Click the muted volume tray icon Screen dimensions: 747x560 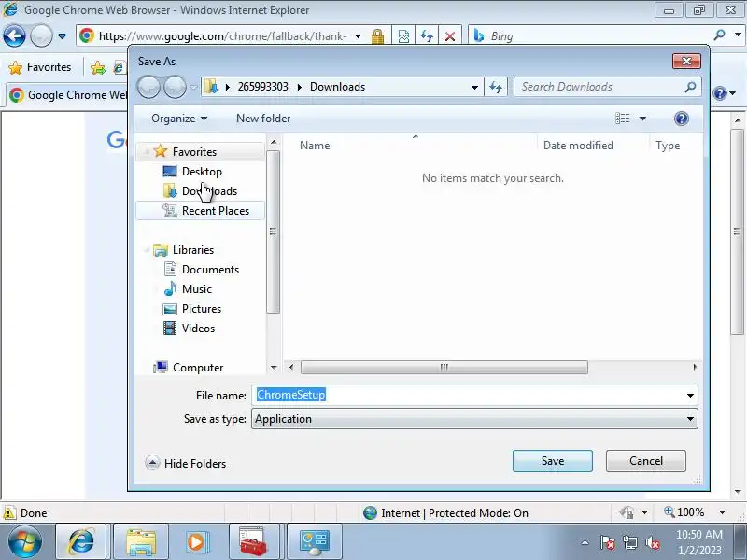652,542
